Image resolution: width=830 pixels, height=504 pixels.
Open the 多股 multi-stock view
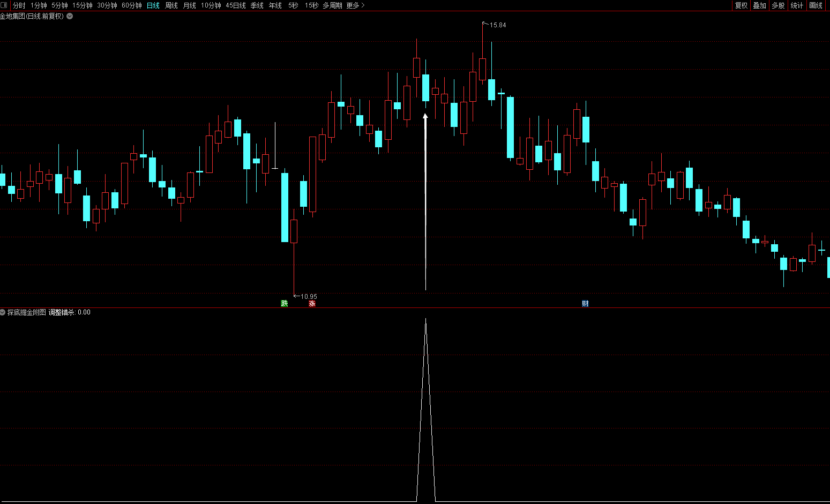(778, 5)
